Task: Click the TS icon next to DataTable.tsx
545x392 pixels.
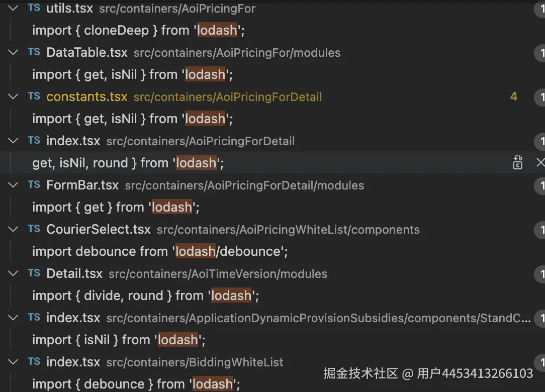Action: pyautogui.click(x=34, y=52)
